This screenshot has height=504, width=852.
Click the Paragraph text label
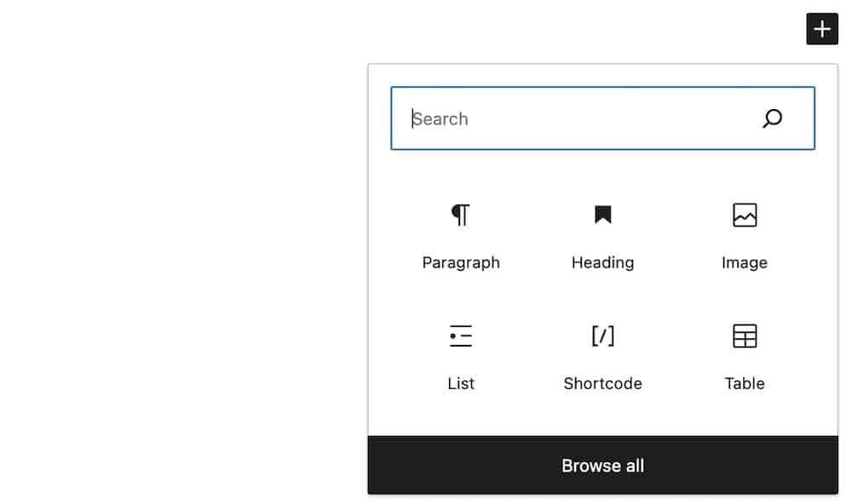(461, 263)
